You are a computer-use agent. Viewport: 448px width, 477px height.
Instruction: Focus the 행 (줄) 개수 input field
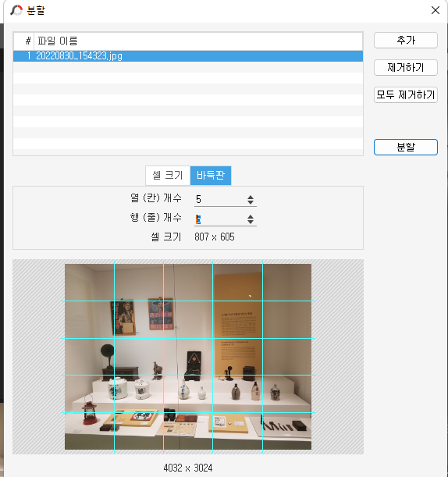220,219
